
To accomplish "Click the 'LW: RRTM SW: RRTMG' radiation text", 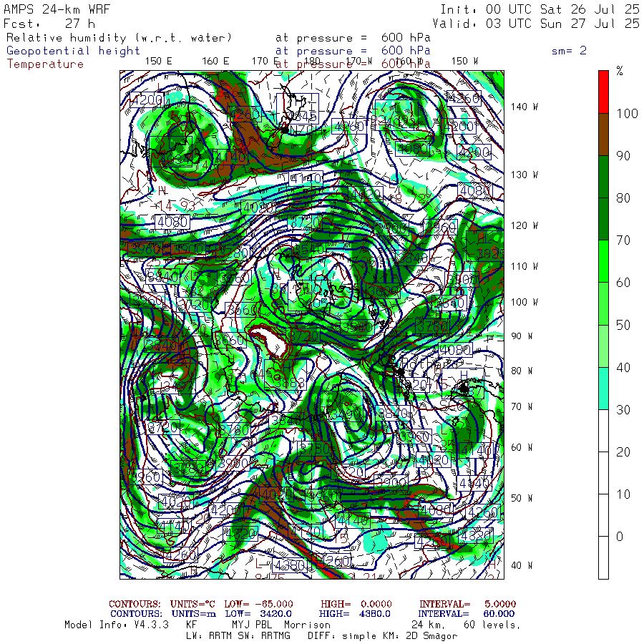I will coord(238,636).
